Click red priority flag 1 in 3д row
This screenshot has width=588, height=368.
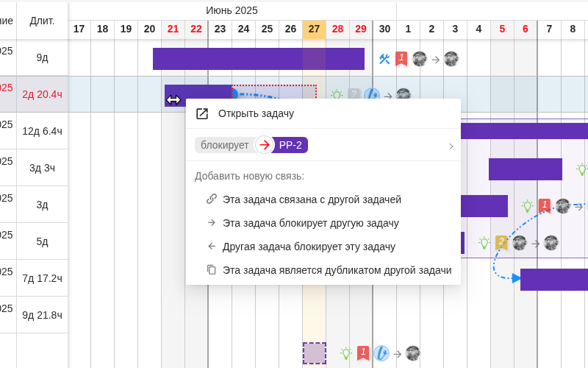[x=545, y=206]
